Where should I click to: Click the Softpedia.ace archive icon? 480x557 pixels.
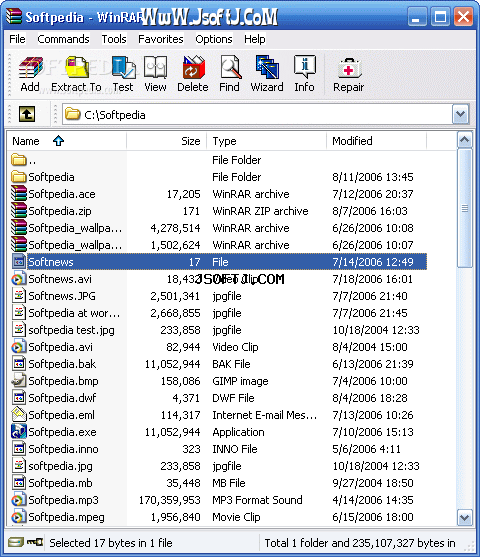click(19, 194)
